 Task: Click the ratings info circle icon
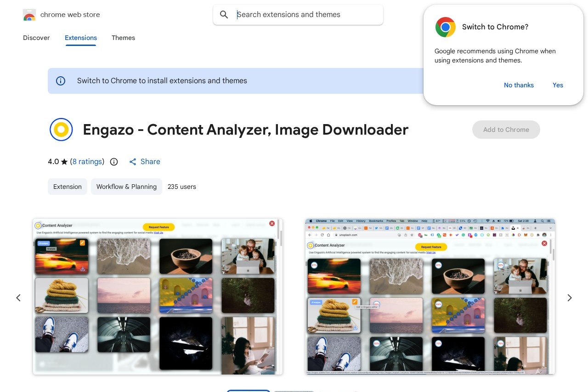pyautogui.click(x=114, y=162)
